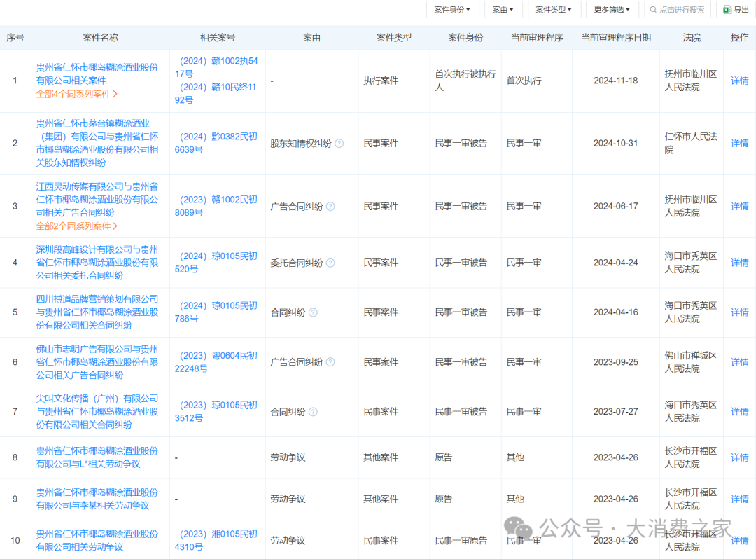Open 详情 for row 7 case

point(740,412)
